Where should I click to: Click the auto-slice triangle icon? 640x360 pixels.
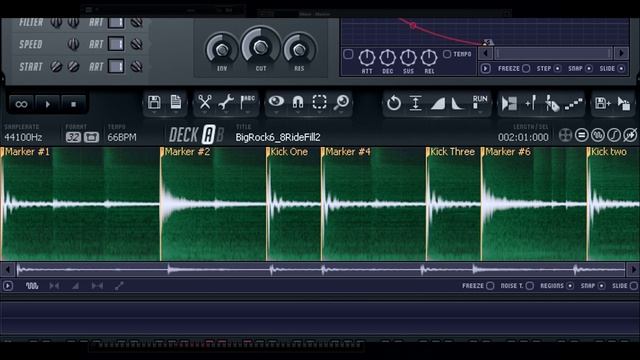(509, 103)
